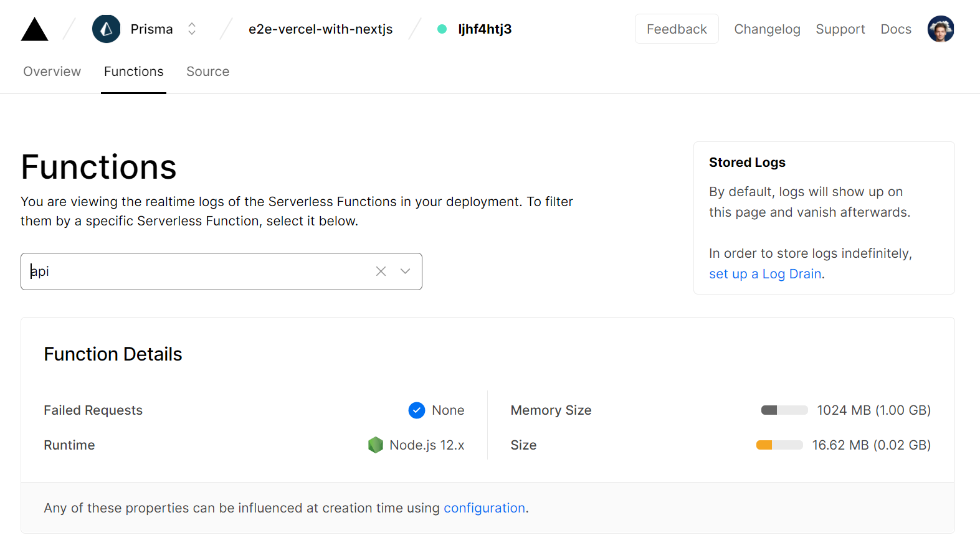Viewport: 980px width, 543px height.
Task: Click the Memory Size usage bar
Action: (x=784, y=410)
